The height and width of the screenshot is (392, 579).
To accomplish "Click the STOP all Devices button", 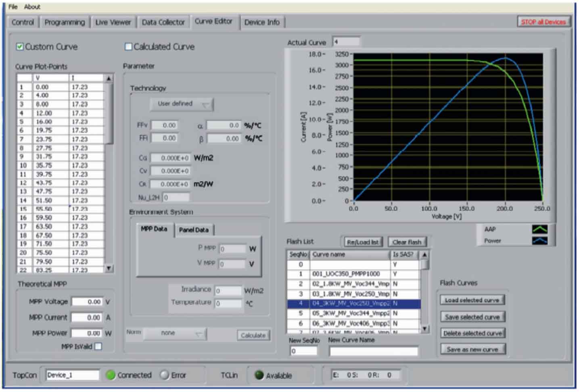I will pyautogui.click(x=543, y=22).
